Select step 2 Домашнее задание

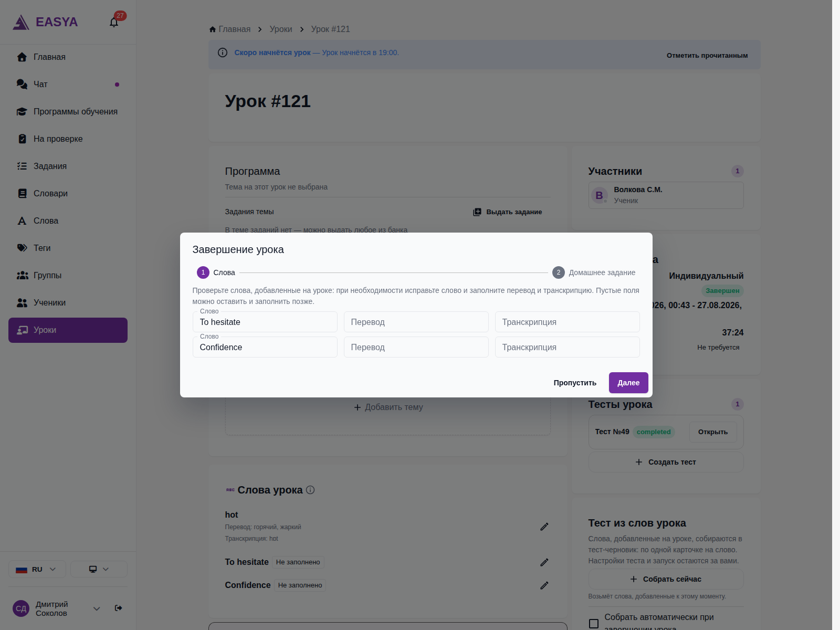coord(594,272)
